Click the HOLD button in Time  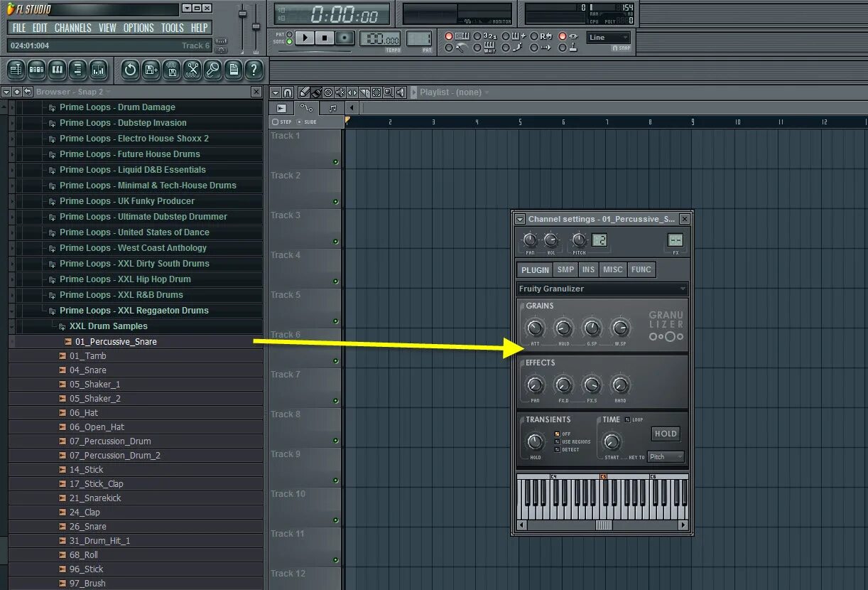(666, 434)
